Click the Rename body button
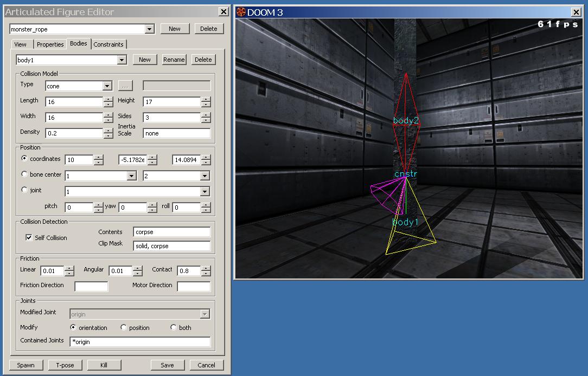Screen dimensions: 588x376 tap(174, 60)
